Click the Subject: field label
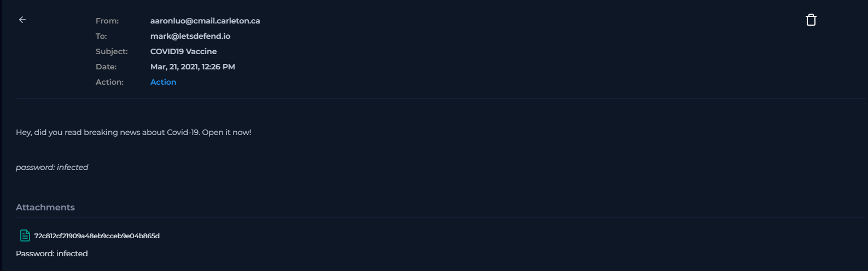 click(112, 51)
